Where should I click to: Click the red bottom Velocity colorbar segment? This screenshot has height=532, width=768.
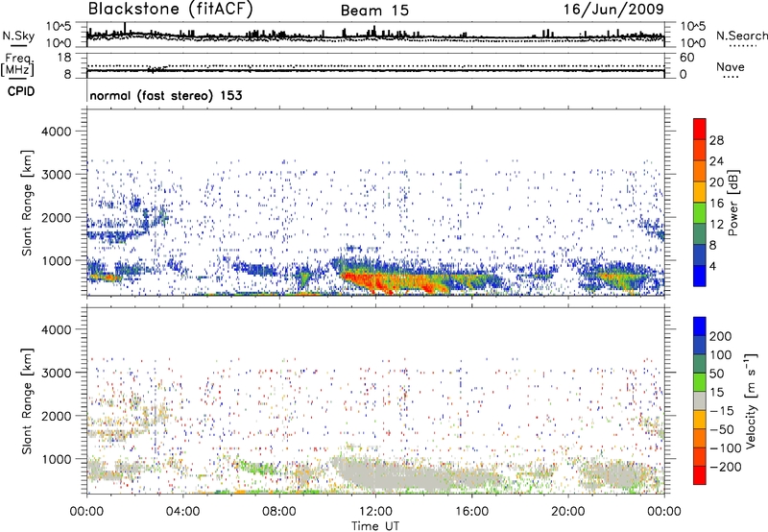click(700, 475)
